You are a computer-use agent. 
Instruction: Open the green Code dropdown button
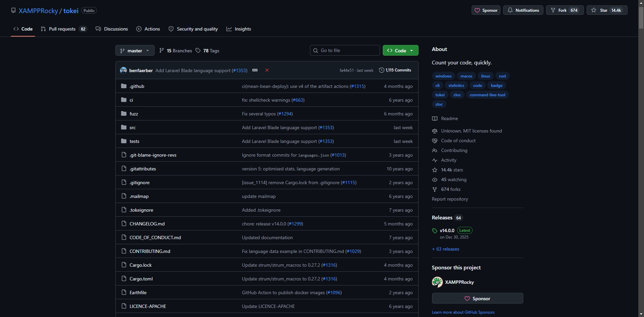(400, 50)
